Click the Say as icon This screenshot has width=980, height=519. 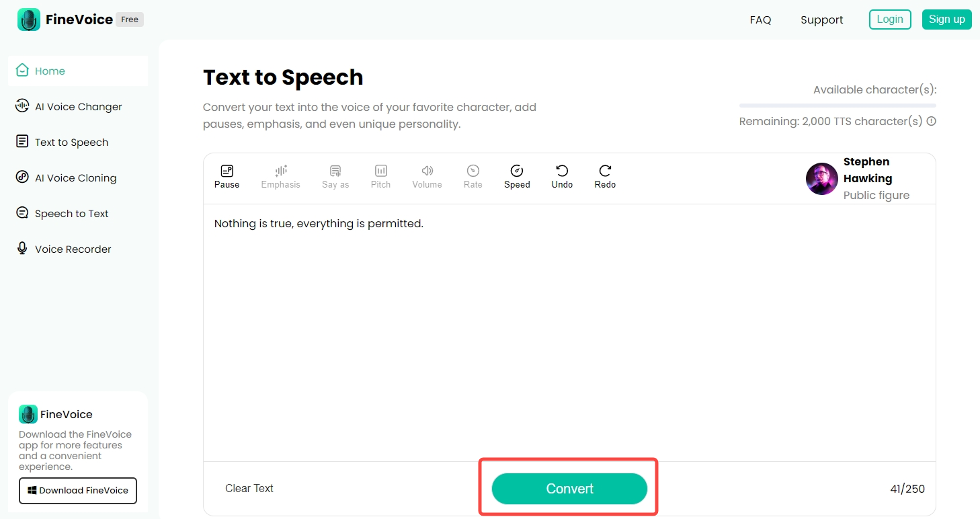[x=335, y=171]
